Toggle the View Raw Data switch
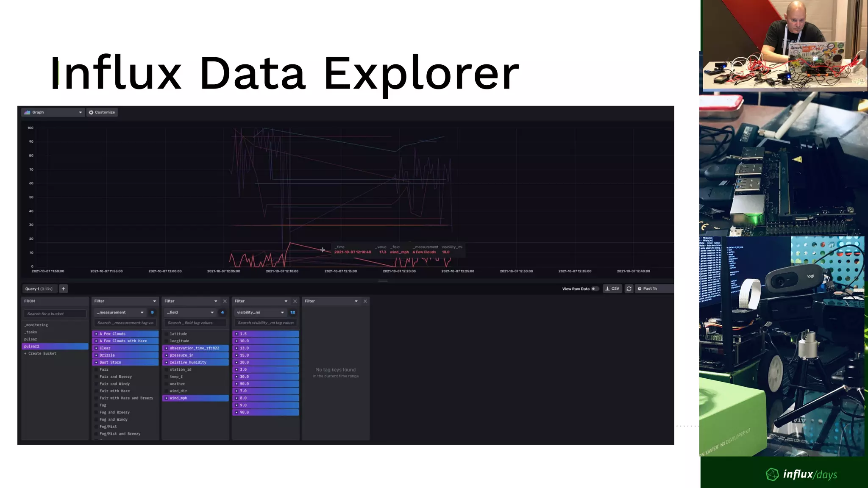The height and width of the screenshot is (488, 868). (x=595, y=289)
